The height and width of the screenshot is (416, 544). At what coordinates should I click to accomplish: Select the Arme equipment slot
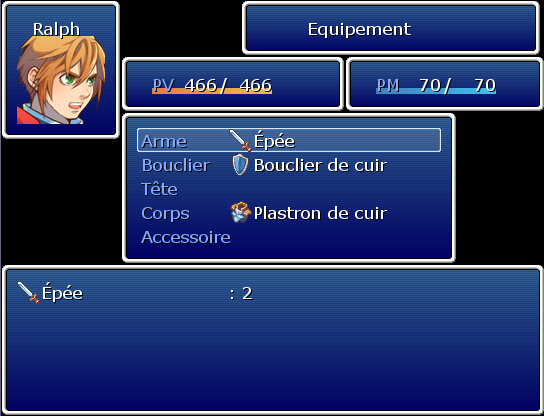289,140
